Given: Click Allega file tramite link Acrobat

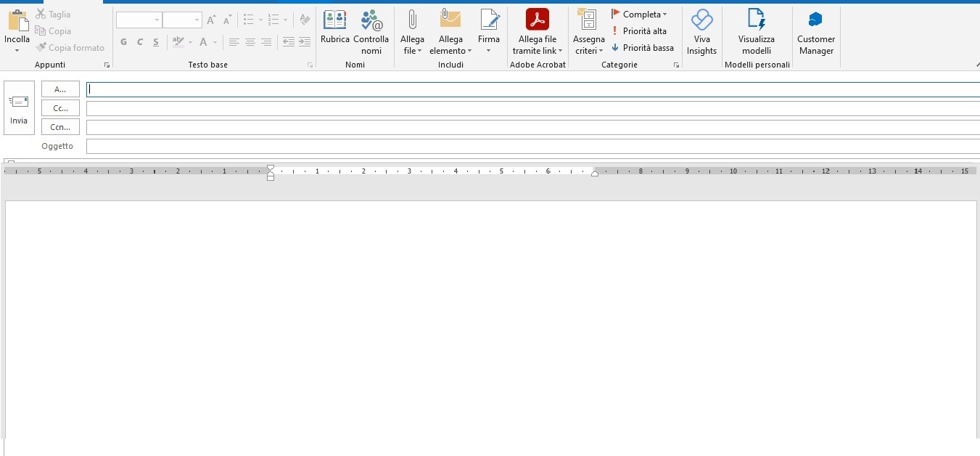Looking at the screenshot, I should point(538,32).
